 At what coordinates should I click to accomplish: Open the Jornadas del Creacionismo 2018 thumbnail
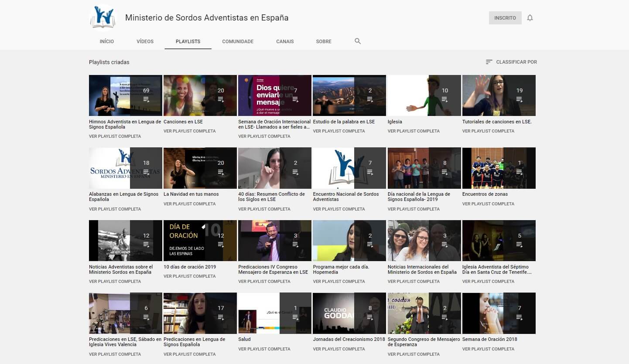coord(349,313)
